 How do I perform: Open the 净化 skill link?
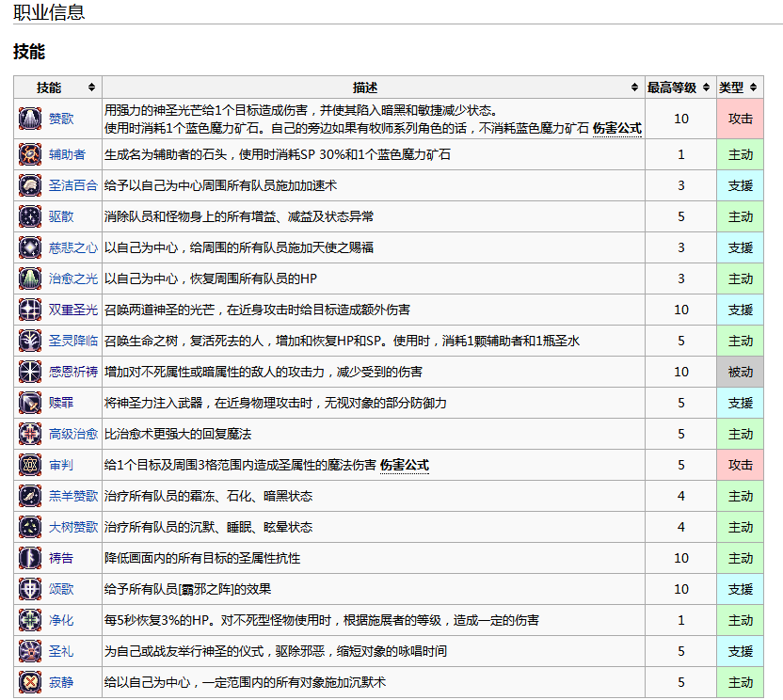[x=61, y=620]
